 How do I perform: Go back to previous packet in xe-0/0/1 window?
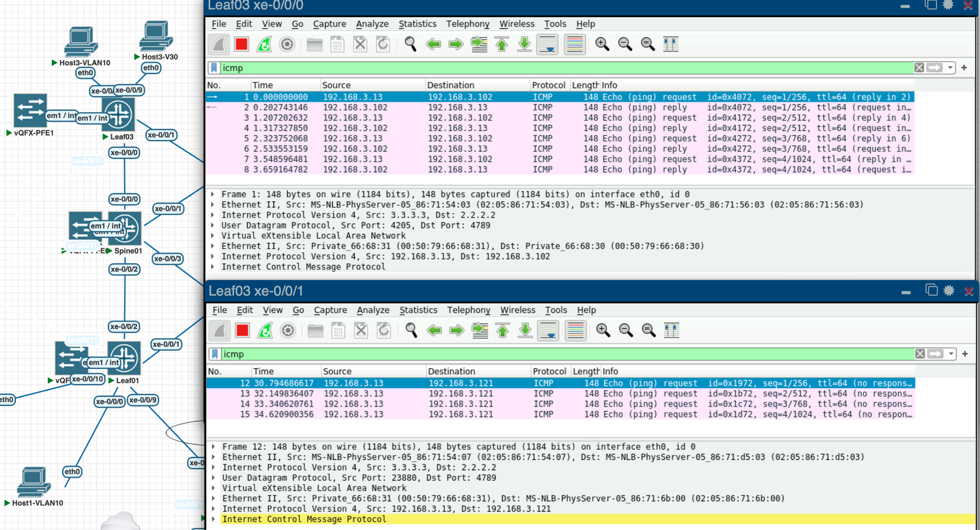click(434, 331)
